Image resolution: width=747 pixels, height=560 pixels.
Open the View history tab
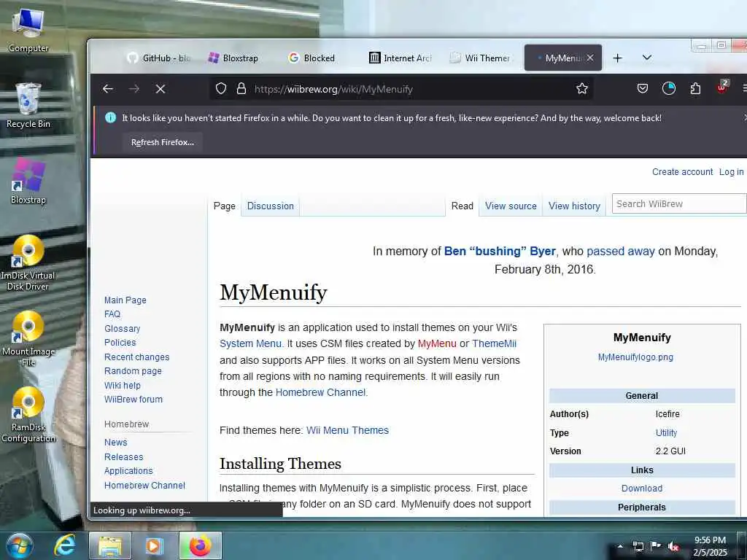(574, 206)
